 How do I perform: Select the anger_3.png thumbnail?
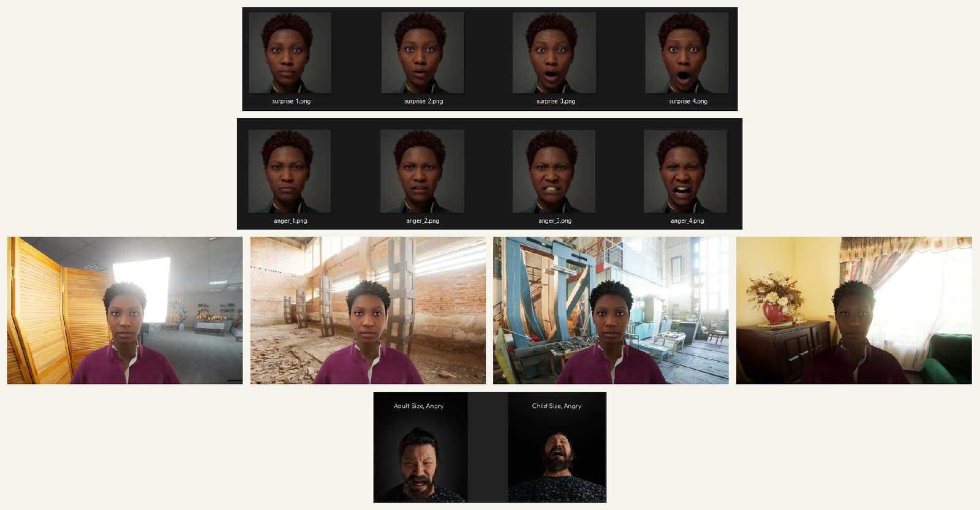point(554,171)
